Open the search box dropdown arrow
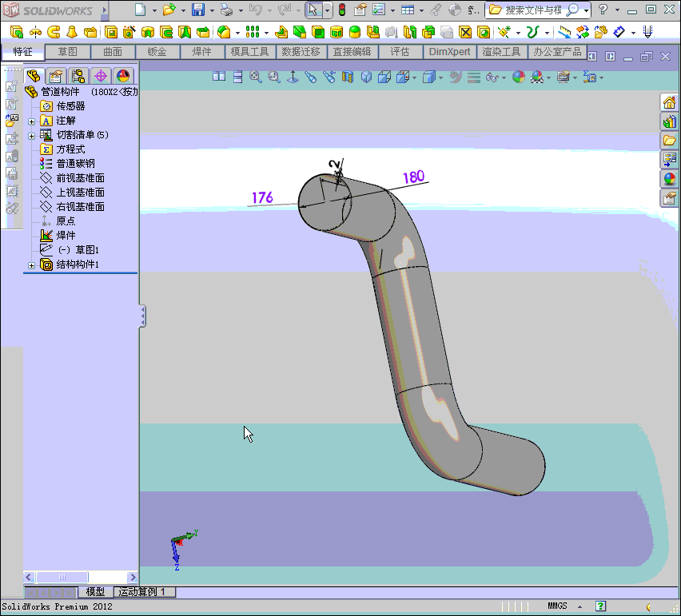681x616 pixels. [587, 10]
